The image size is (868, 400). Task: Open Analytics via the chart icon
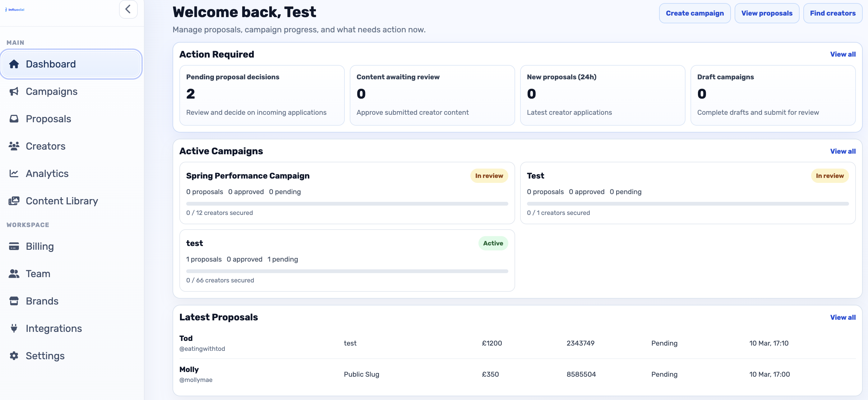point(14,173)
